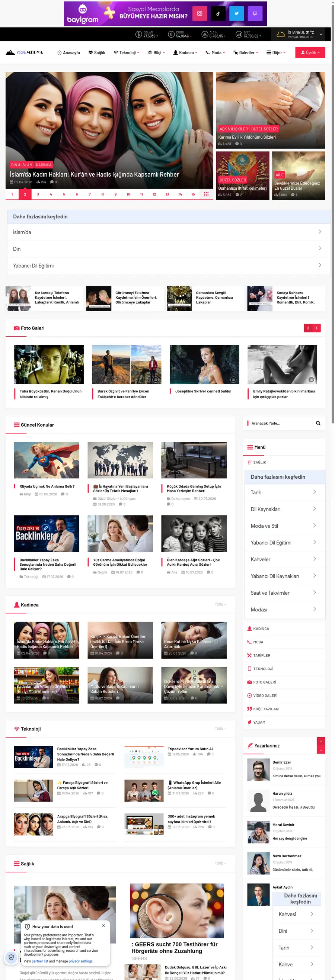335x980 pixels.
Task: Click the euro currency icon
Action: click(171, 34)
